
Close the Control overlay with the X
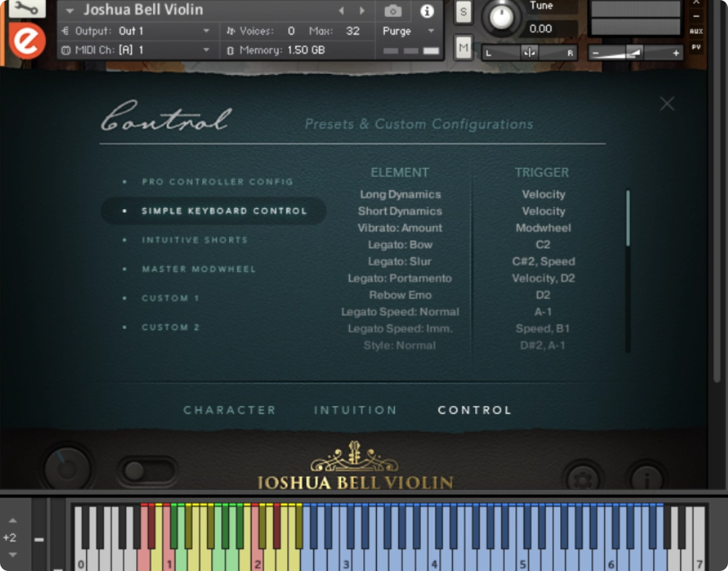(x=667, y=104)
